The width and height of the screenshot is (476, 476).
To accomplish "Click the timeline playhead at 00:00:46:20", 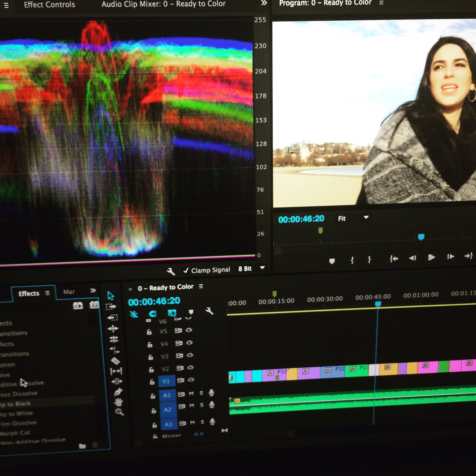I will [x=378, y=304].
